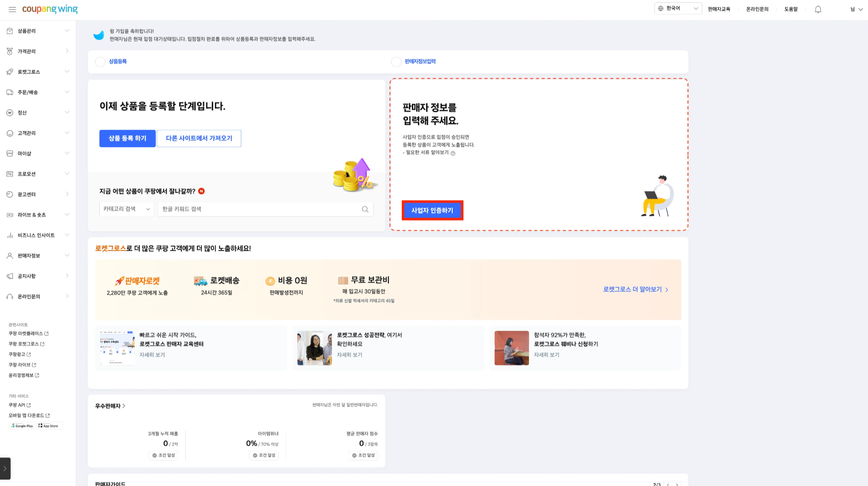Click the 상품 등록 하기 button
The image size is (868, 486).
pos(127,138)
